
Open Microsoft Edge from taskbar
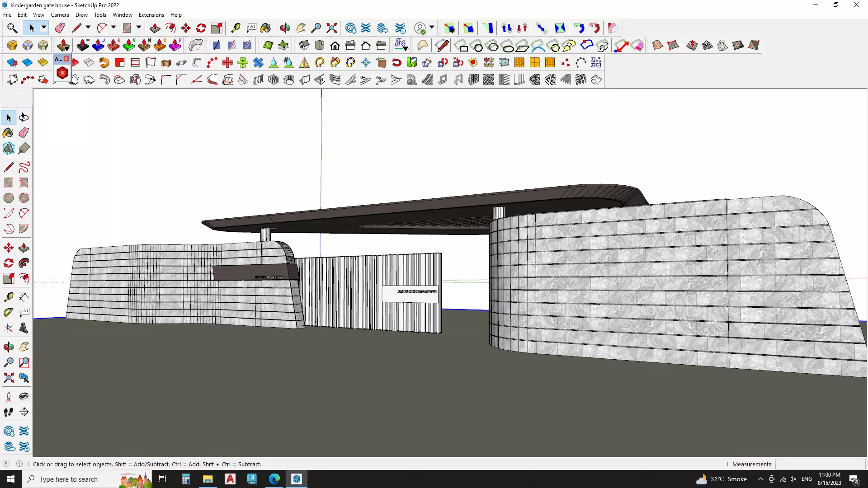(x=274, y=479)
